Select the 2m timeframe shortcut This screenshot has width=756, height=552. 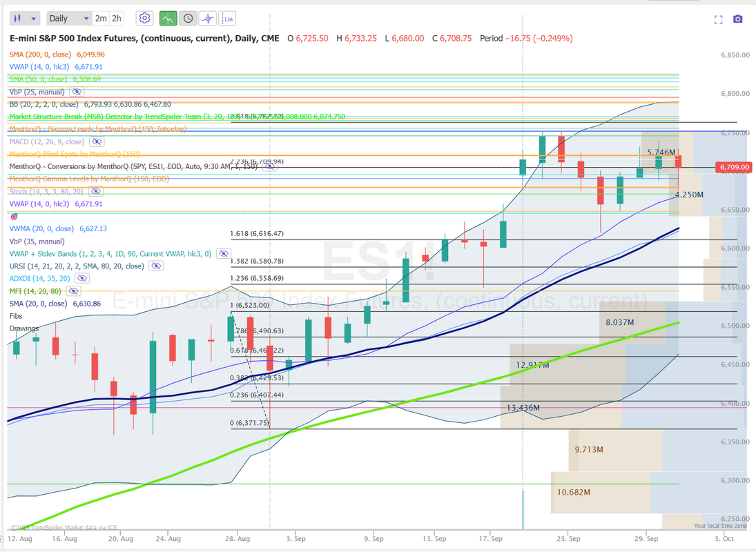tap(101, 19)
